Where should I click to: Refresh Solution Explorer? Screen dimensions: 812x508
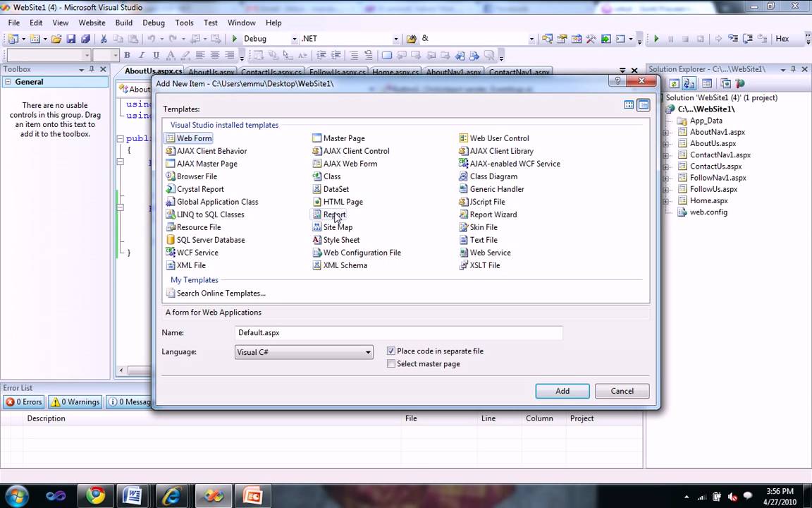[x=674, y=83]
